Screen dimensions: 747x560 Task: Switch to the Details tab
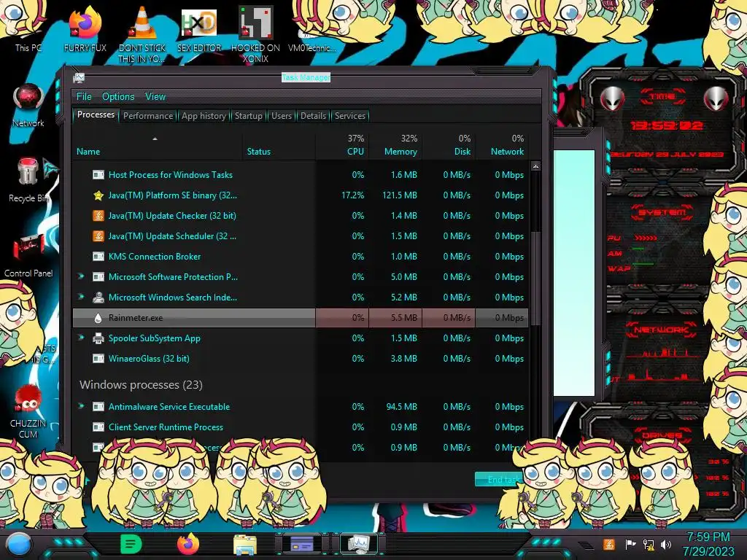[x=314, y=116]
